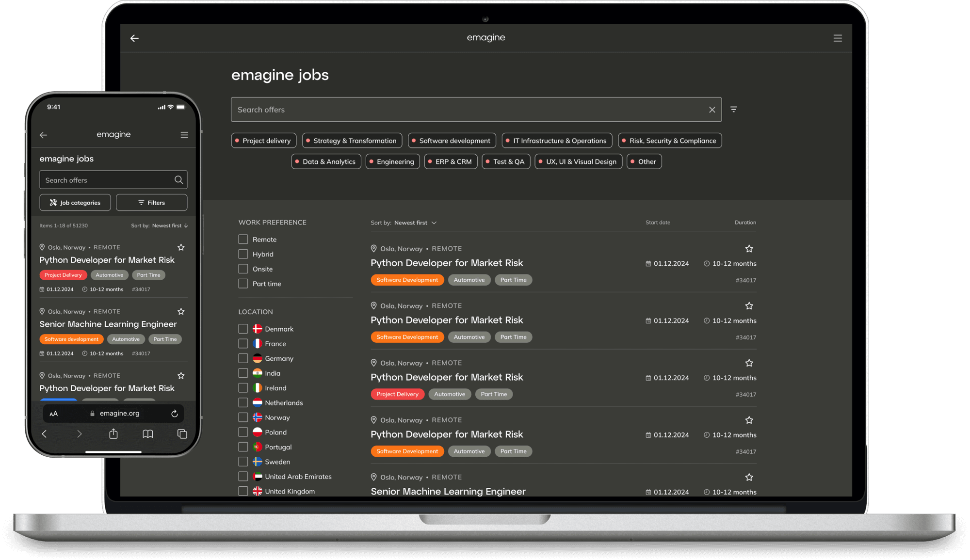Open the phone Sort by Newest first control
This screenshot has width=970, height=560.
pyautogui.click(x=160, y=226)
